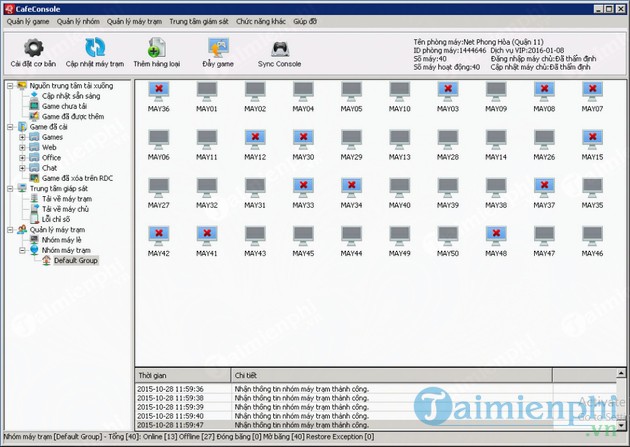Expand the Office tree node
This screenshot has height=447, width=630.
[x=22, y=158]
